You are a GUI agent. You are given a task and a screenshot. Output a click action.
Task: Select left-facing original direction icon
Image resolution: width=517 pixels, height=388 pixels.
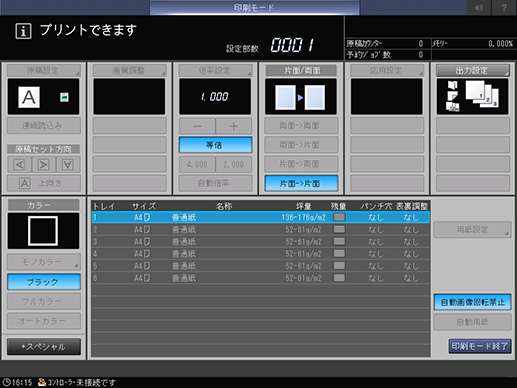point(19,164)
